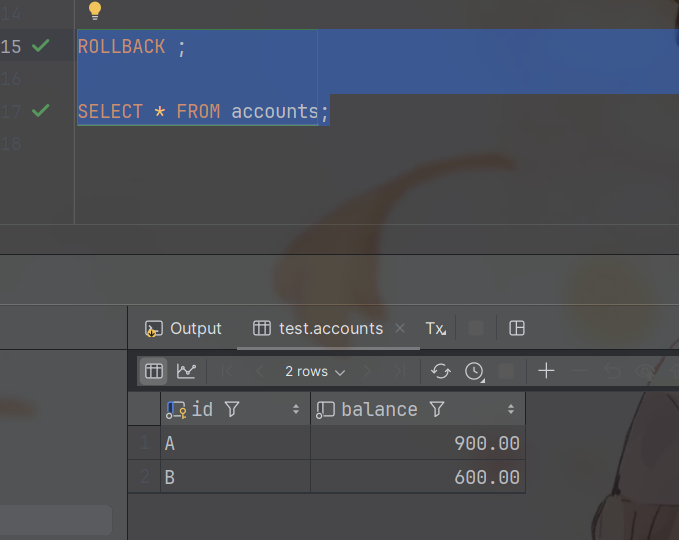Sort by the id column arrows
The image size is (679, 540).
pyautogui.click(x=296, y=409)
